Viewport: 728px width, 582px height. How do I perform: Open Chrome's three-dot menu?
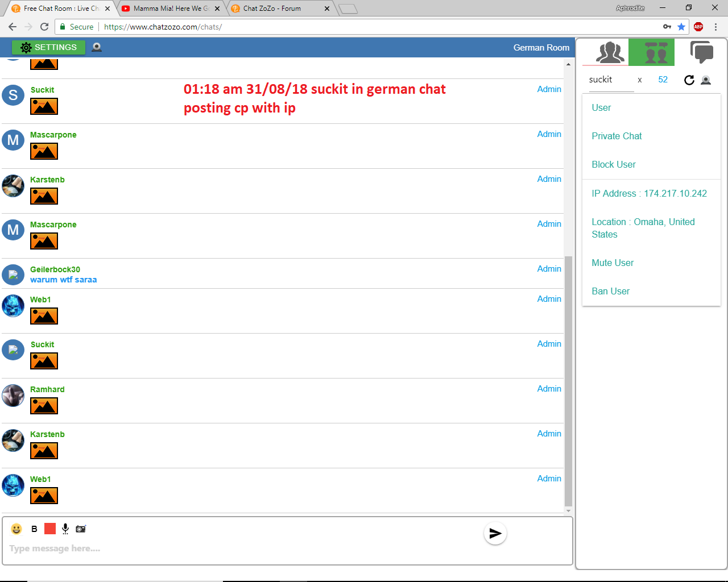pos(715,27)
